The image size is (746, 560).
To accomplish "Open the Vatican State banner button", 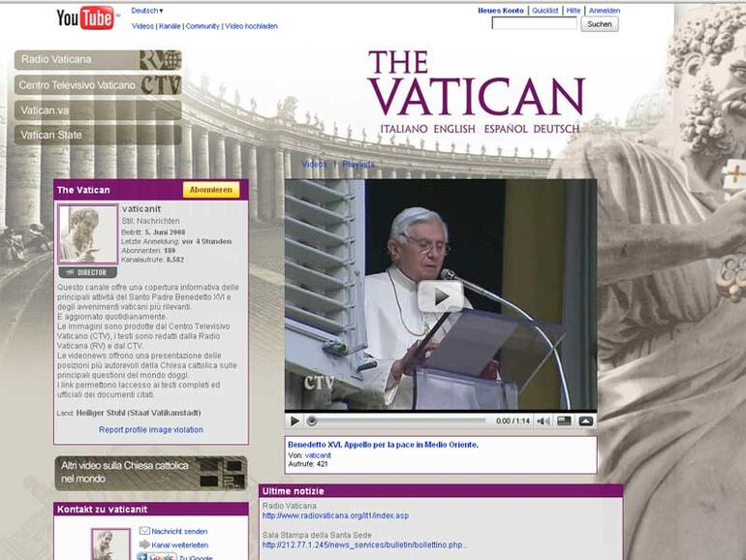I will (98, 135).
